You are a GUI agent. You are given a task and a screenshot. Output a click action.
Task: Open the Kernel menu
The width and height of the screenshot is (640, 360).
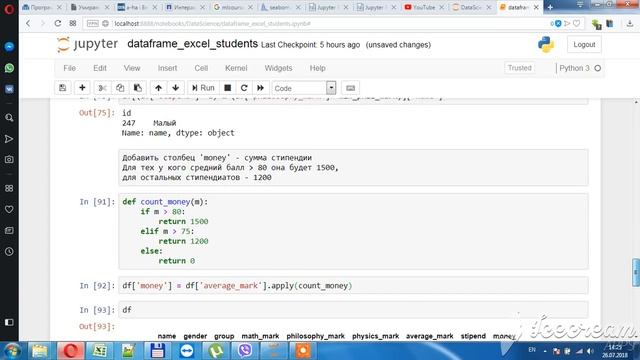pyautogui.click(x=236, y=68)
